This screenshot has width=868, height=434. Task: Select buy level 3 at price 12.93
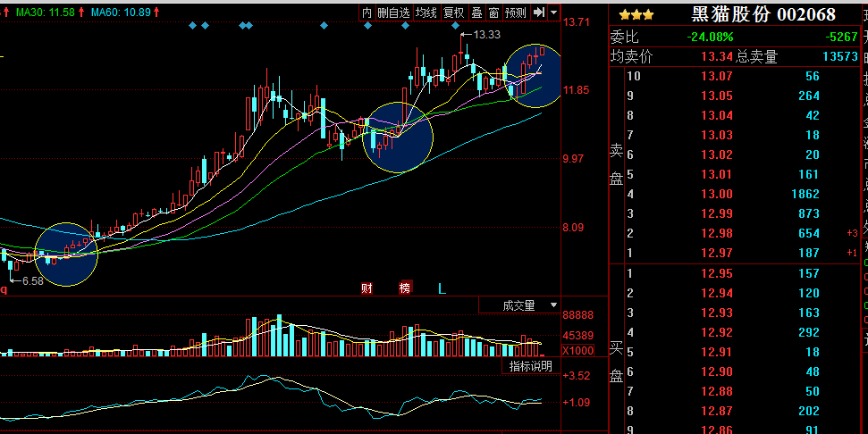[x=734, y=313]
